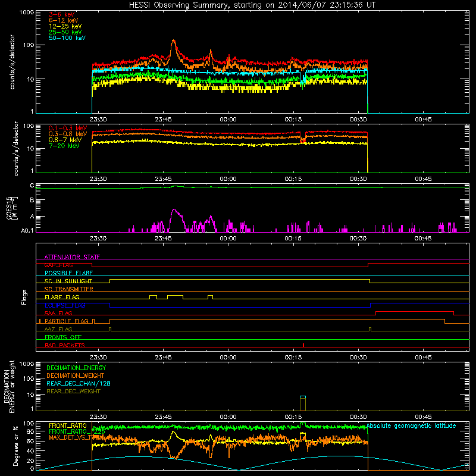The image size is (476, 476).
Task: Click the 00:15 tick label under the GOES15 panel
Action: [x=293, y=239]
